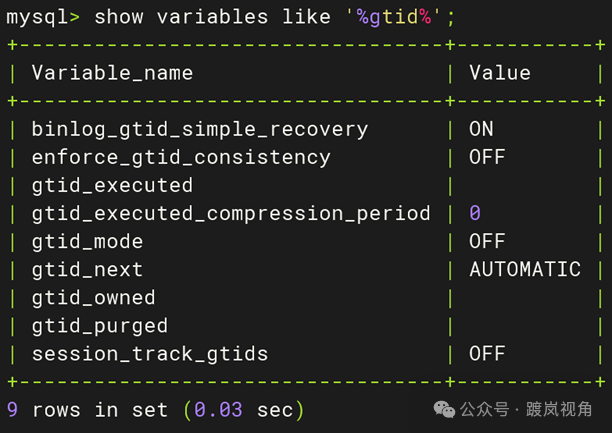
Task: Select the Value column header
Action: click(500, 73)
